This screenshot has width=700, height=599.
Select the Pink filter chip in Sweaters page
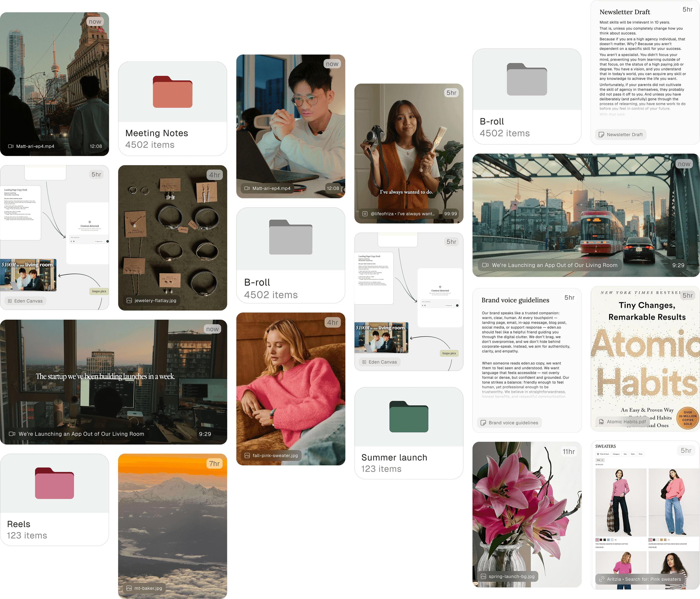[x=600, y=460]
